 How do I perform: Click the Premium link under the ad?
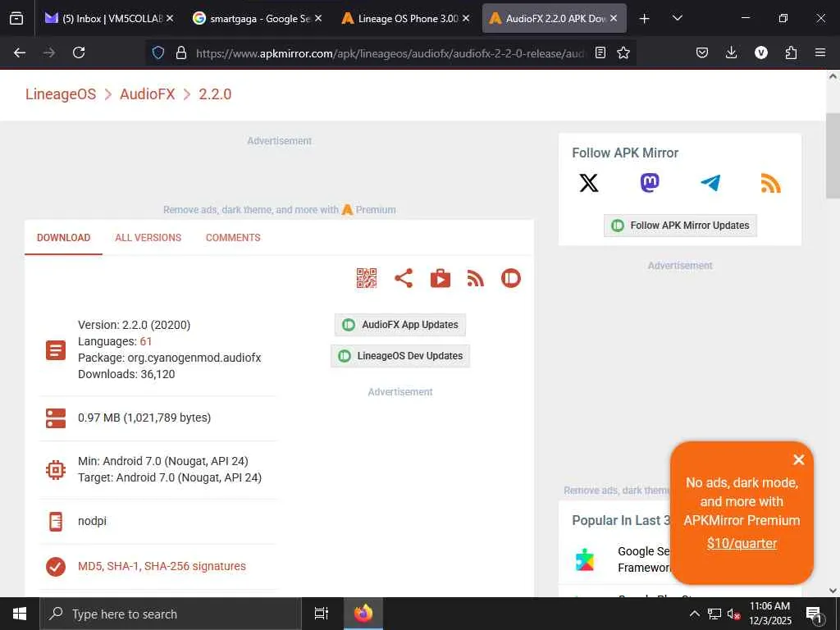click(376, 209)
